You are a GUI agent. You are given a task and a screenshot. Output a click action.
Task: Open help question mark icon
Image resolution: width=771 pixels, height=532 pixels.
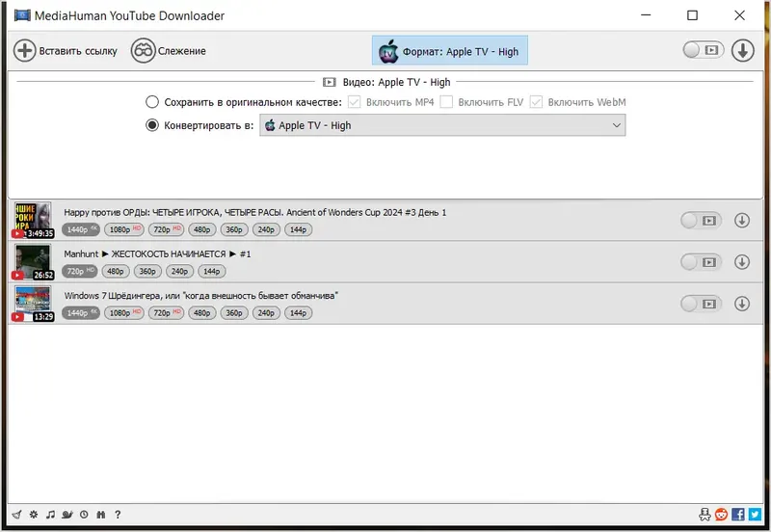(x=118, y=515)
